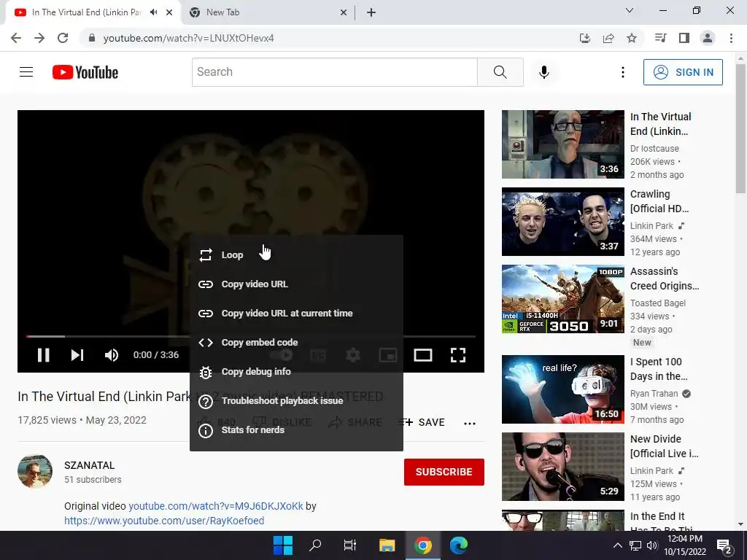747x560 pixels.
Task: Open more actions ellipsis below the video
Action: coord(470,423)
